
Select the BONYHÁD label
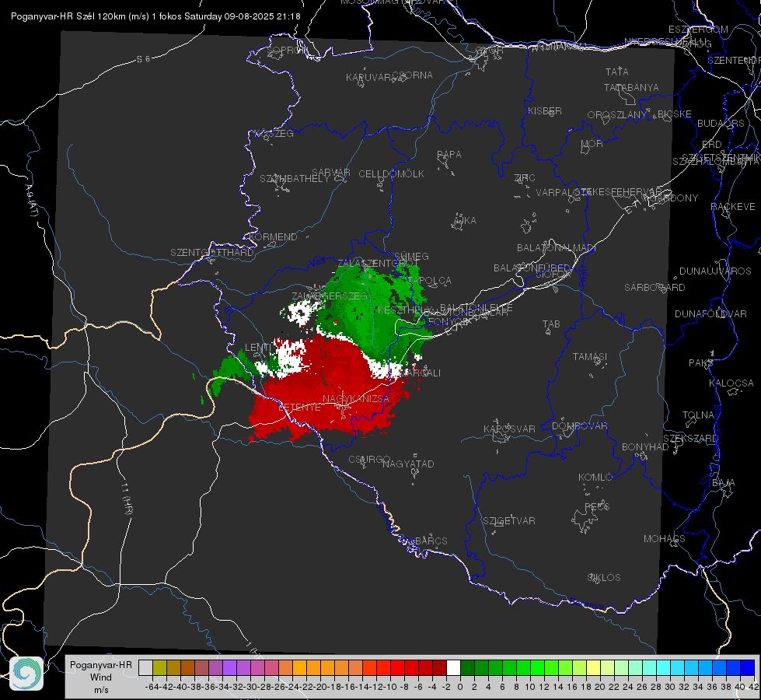click(645, 447)
